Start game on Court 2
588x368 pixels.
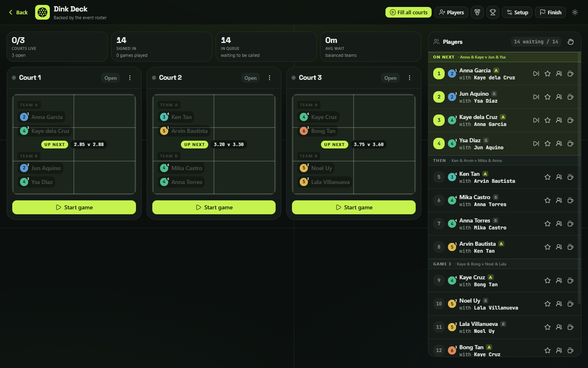click(x=214, y=207)
